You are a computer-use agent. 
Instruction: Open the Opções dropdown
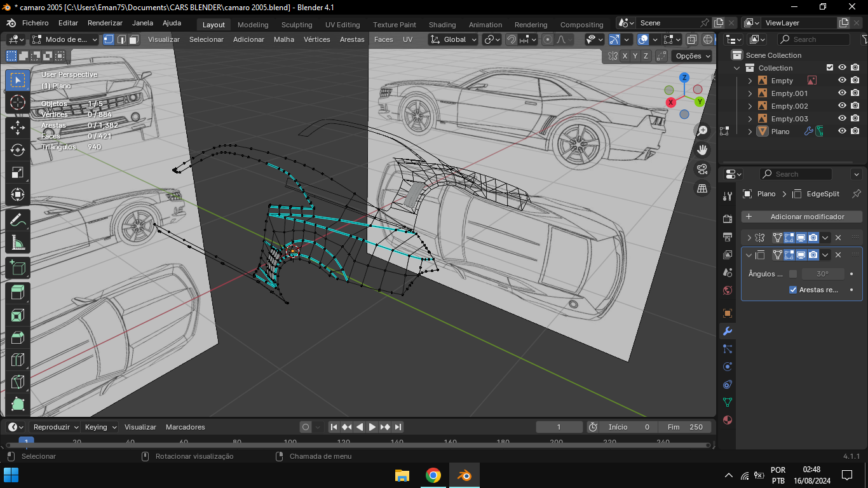tap(692, 56)
